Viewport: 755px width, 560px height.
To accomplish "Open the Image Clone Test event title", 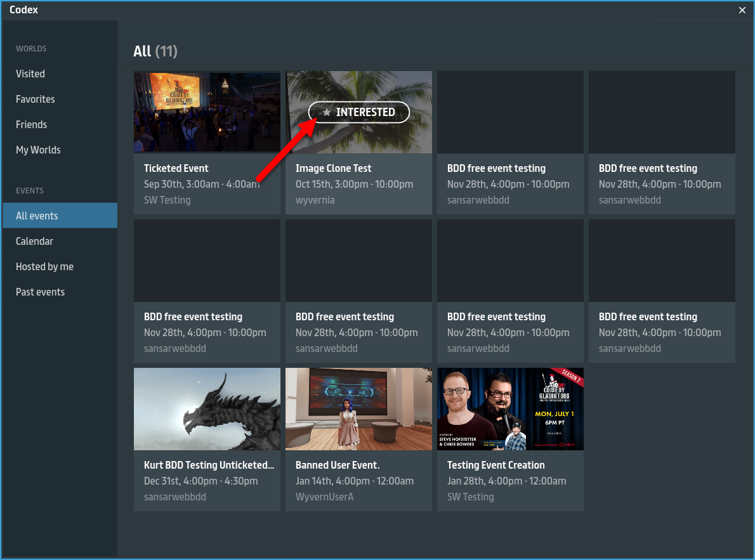I will [334, 168].
